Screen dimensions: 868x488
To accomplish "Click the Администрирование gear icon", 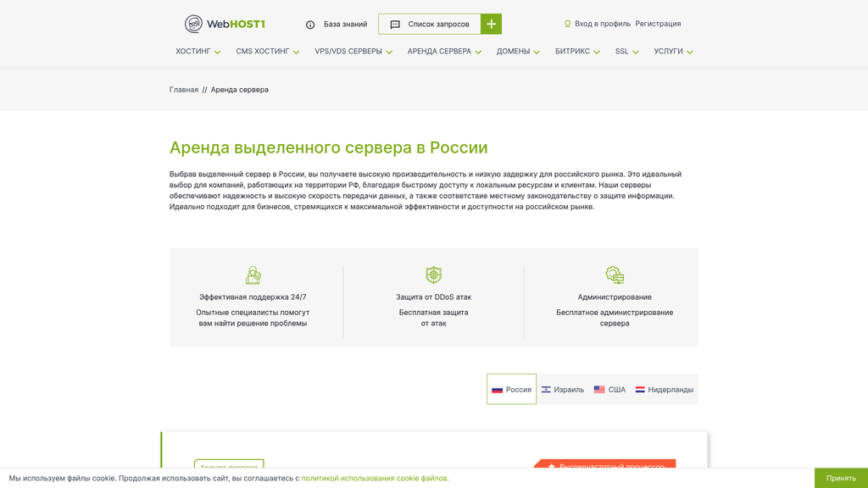I will tap(615, 274).
